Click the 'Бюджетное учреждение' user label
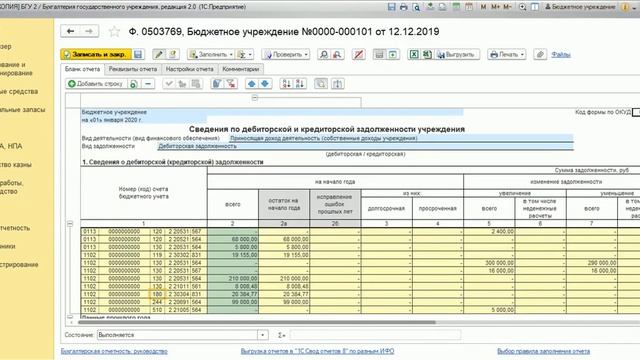 tap(580, 7)
